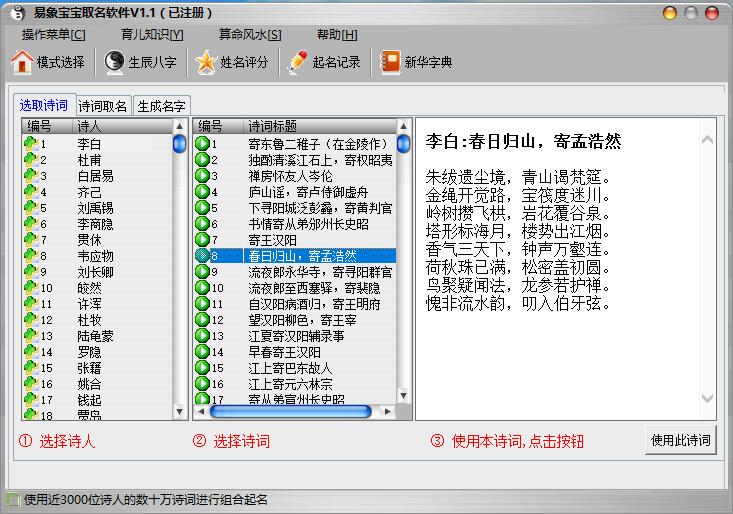Click the green play icon for 下寻阳城泛彭蠡

[202, 207]
